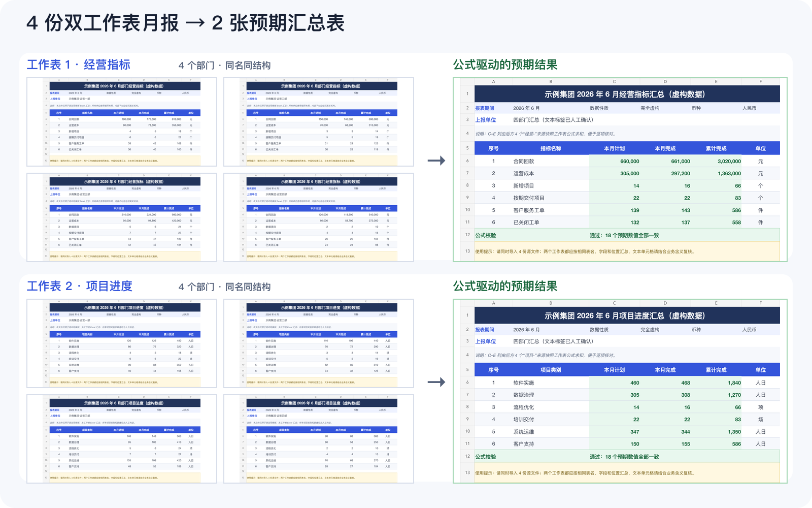Select the cell with value 155
This screenshot has height=508, width=812.
coord(665,443)
